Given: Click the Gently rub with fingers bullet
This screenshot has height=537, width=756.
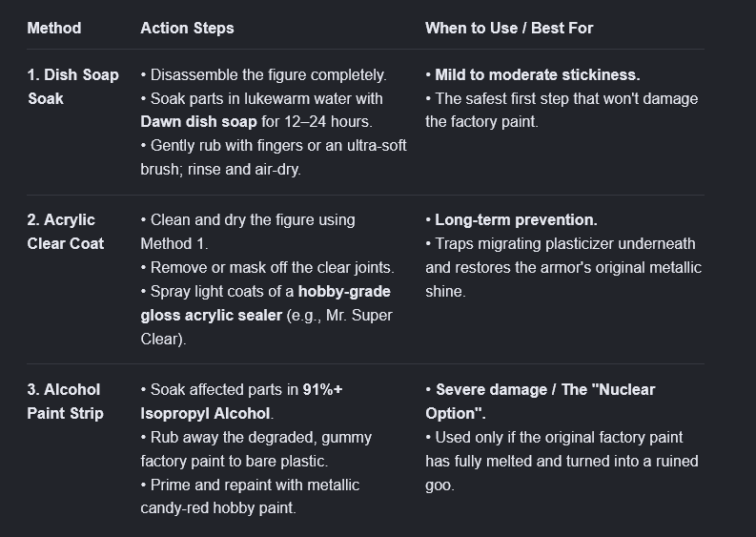Looking at the screenshot, I should [274, 157].
